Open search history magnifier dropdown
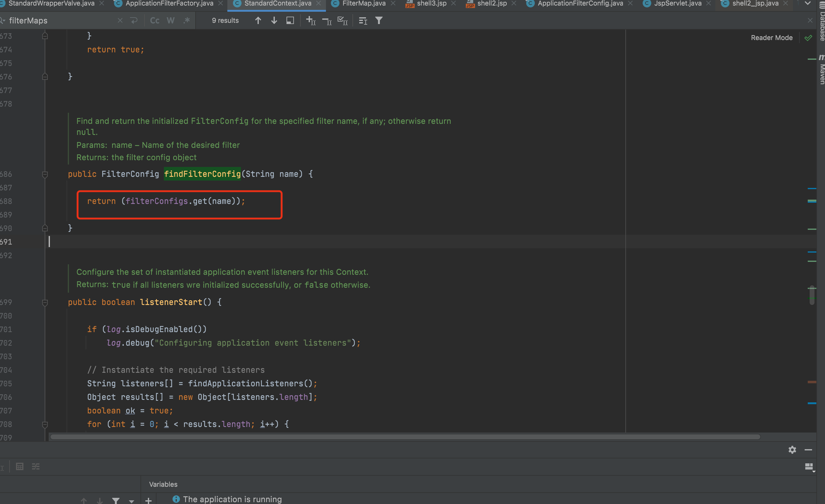This screenshot has height=504, width=825. pos(3,21)
